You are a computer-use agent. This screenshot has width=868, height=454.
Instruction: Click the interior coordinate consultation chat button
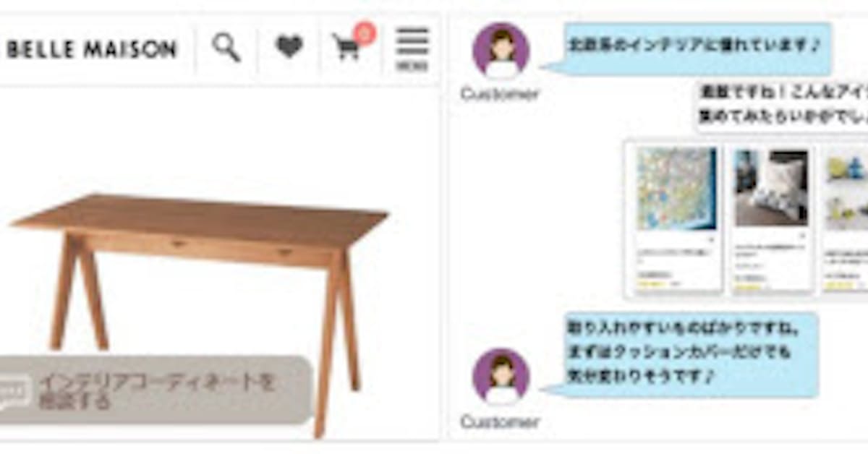tap(156, 390)
